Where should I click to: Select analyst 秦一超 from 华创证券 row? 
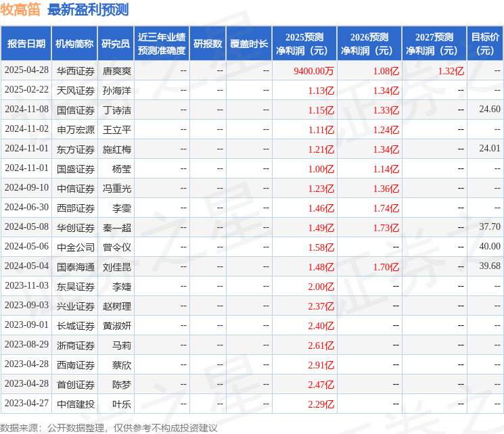pyautogui.click(x=116, y=228)
